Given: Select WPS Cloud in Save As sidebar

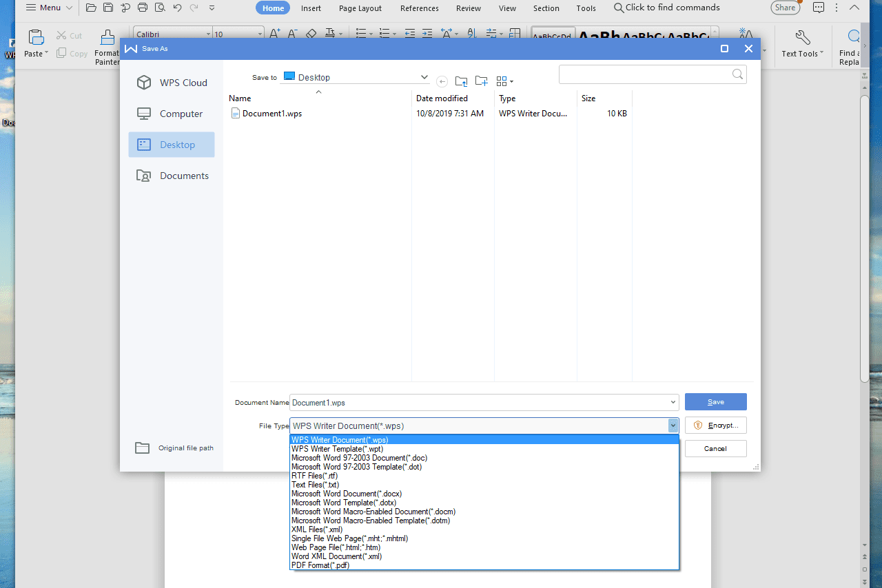Looking at the screenshot, I should 172,83.
